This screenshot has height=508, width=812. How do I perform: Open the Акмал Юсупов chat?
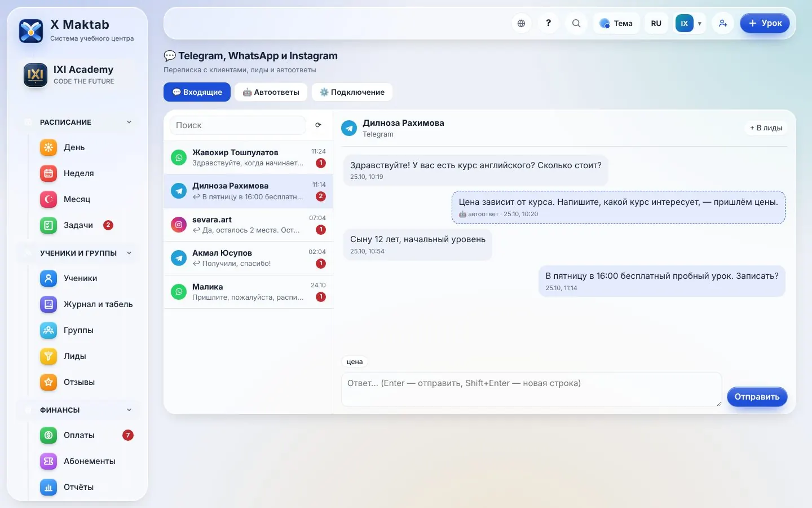(x=248, y=259)
